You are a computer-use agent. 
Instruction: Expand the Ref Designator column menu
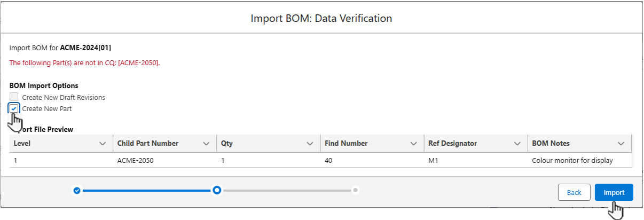[x=517, y=144]
